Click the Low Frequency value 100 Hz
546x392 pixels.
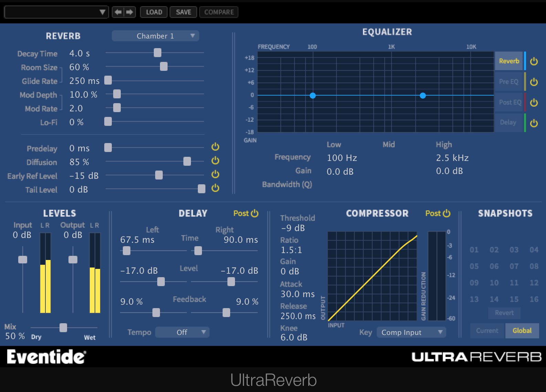click(342, 158)
